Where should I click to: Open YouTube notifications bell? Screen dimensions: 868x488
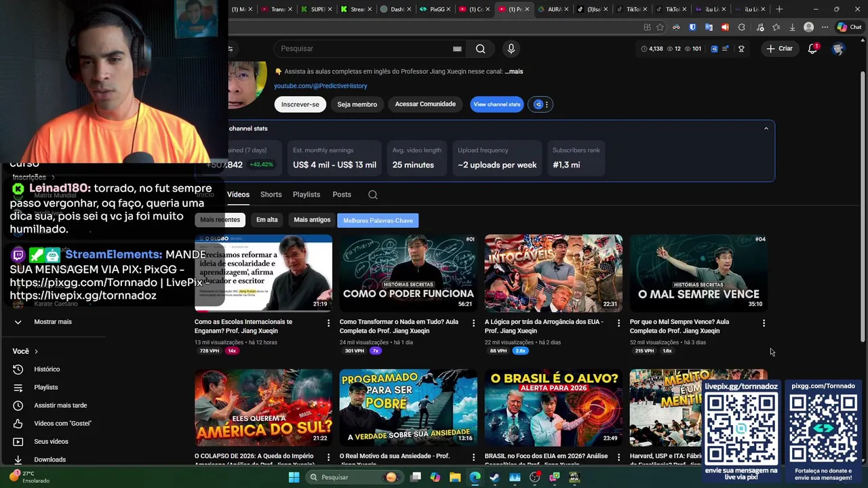[x=812, y=49]
